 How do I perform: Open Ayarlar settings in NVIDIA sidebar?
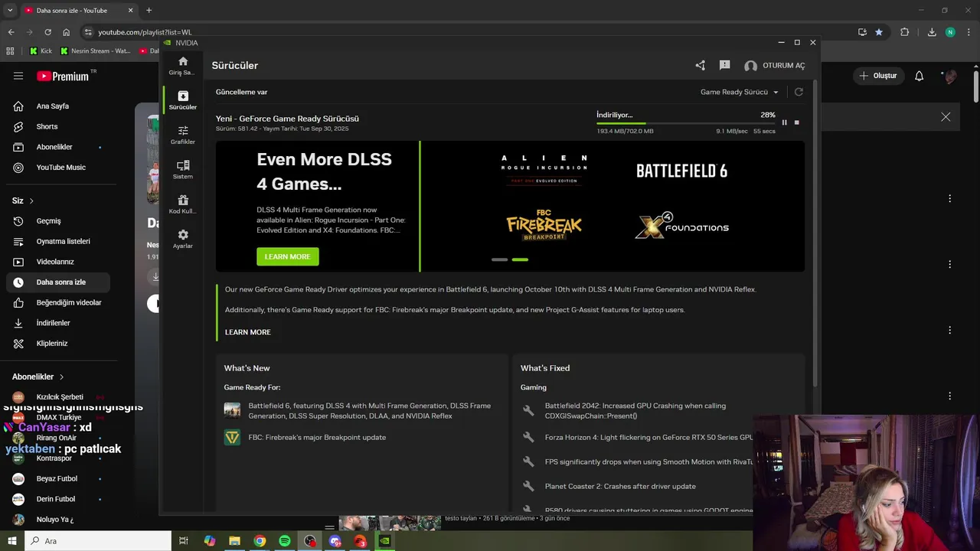(x=182, y=239)
